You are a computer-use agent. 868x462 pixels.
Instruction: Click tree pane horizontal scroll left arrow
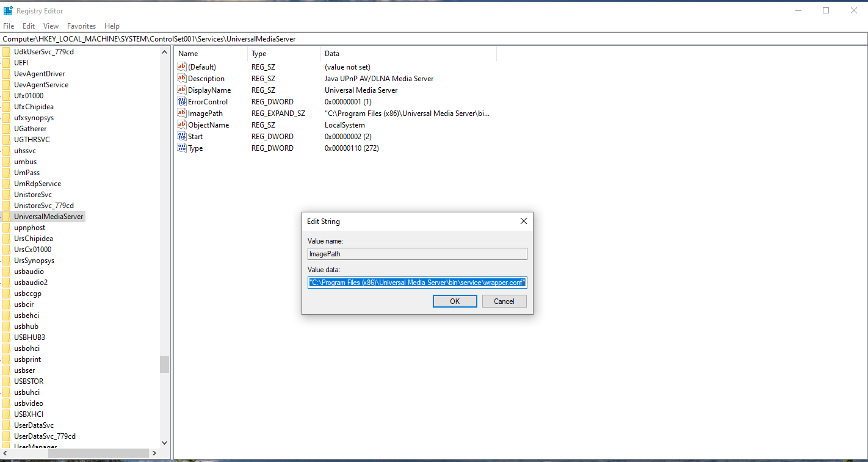(x=5, y=453)
